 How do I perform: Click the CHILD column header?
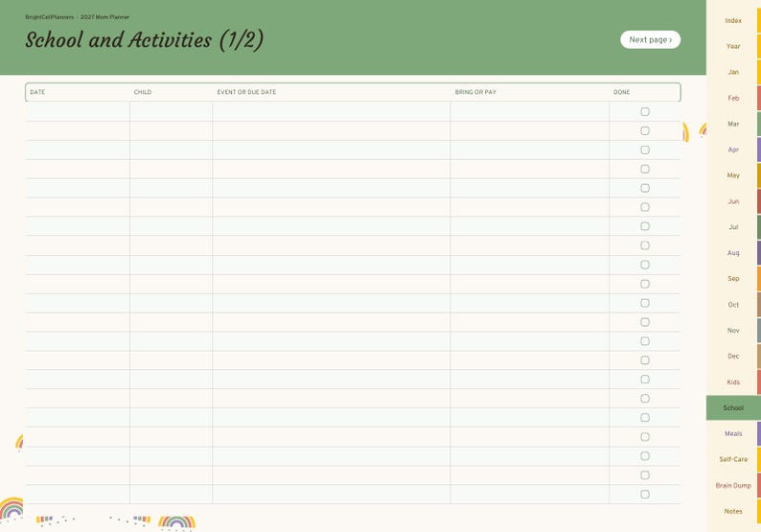tap(143, 92)
